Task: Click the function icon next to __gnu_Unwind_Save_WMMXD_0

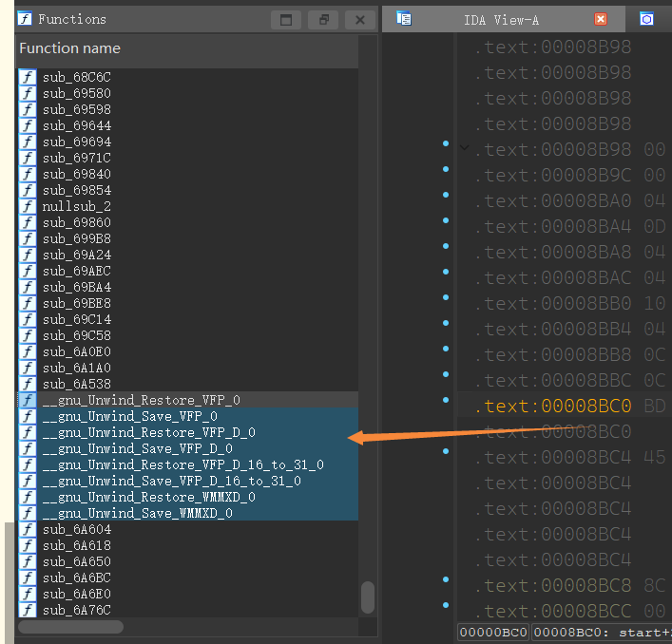Action: 28,513
